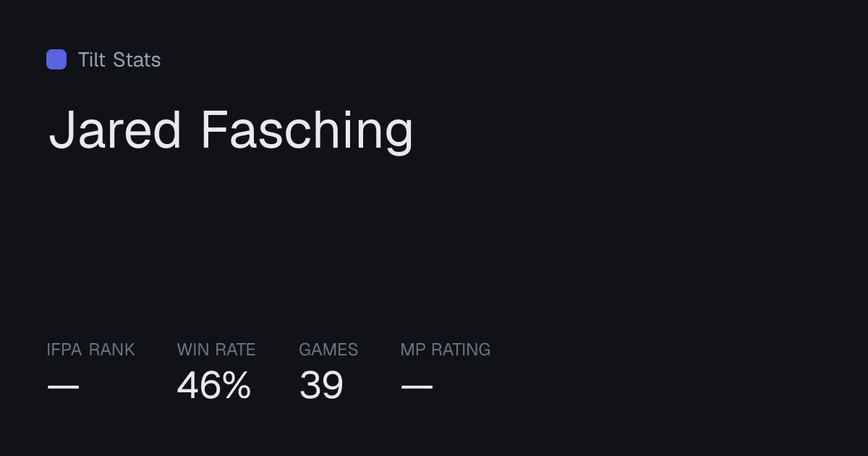The image size is (868, 456).
Task: Click the GAMES label
Action: tap(328, 350)
